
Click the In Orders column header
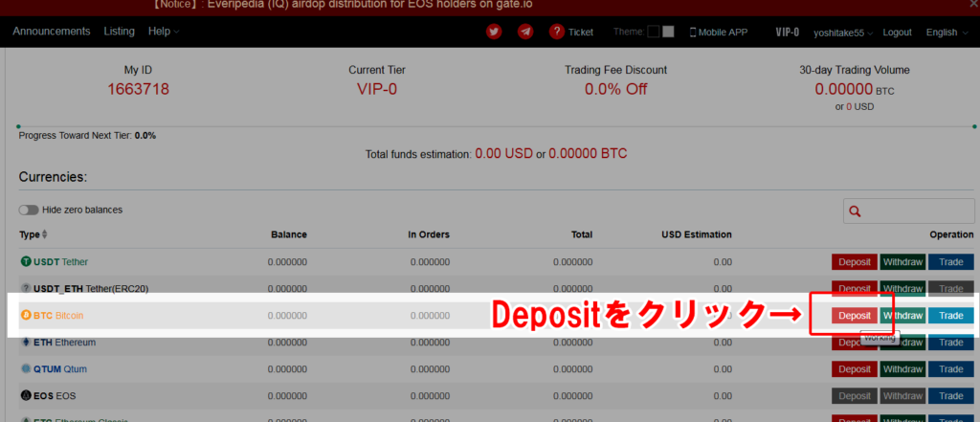coord(429,235)
